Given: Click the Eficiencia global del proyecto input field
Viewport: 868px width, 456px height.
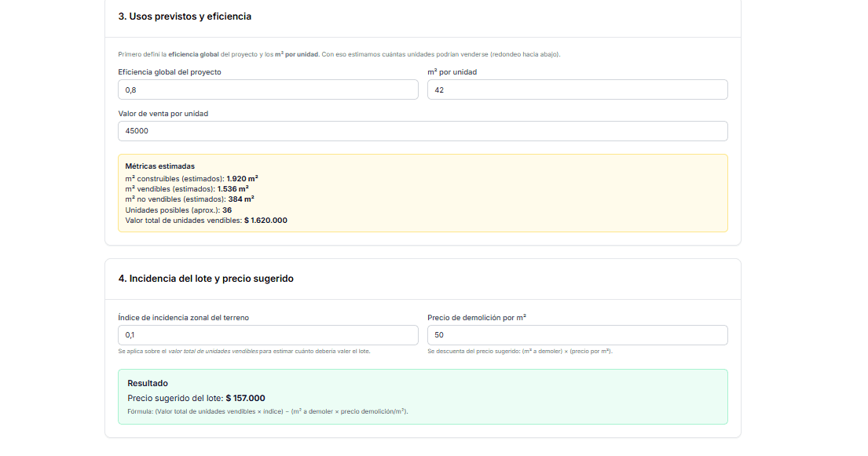Looking at the screenshot, I should (x=268, y=89).
